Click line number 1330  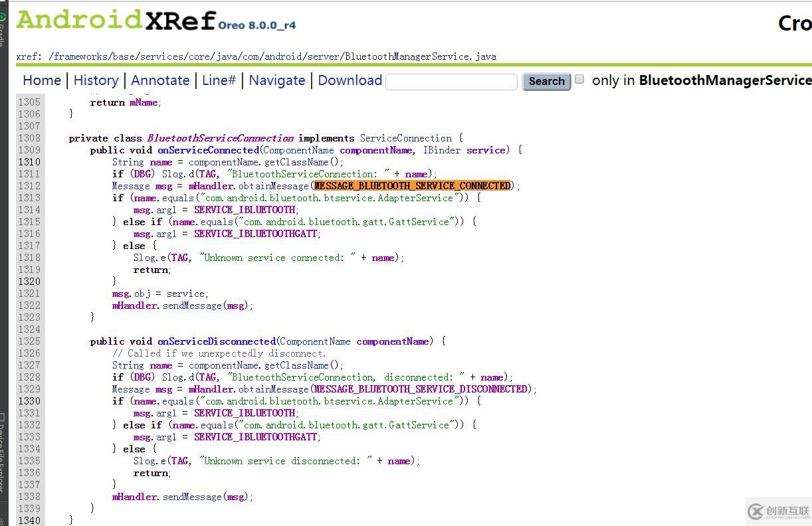point(29,401)
